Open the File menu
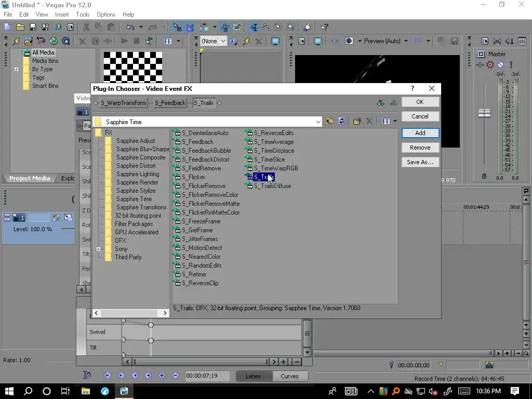 [8, 15]
